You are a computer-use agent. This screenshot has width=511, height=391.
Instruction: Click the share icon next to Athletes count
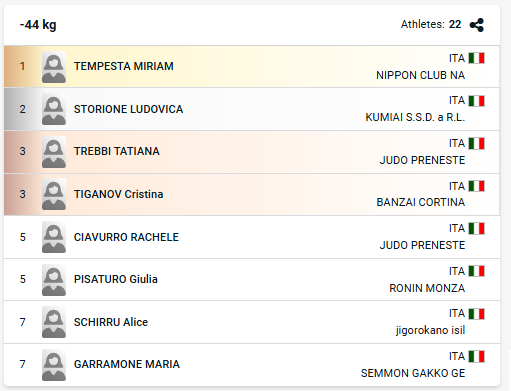(477, 25)
